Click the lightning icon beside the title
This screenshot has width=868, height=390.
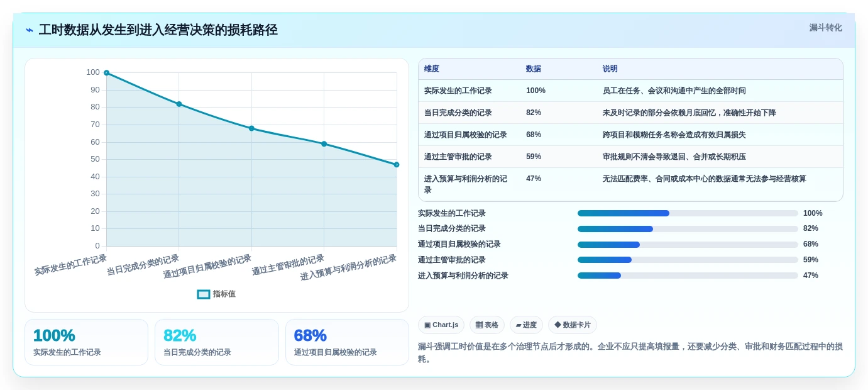coord(30,30)
